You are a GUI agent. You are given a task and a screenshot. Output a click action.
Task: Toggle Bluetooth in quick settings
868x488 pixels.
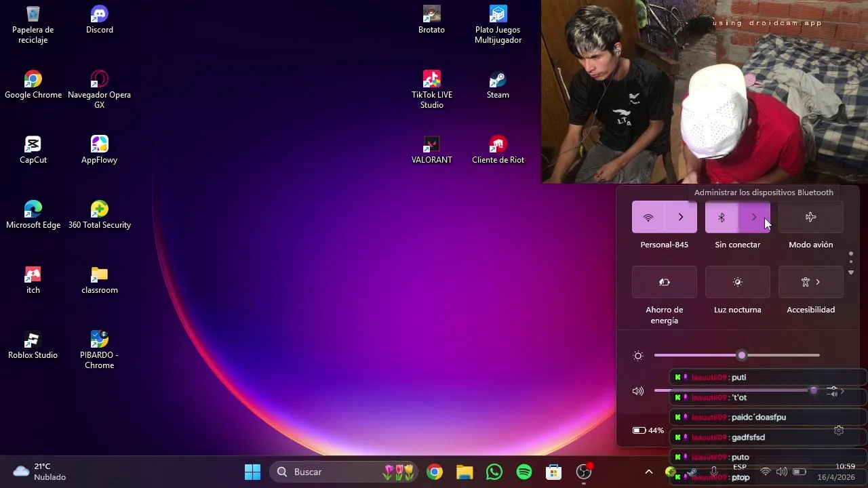[x=722, y=217]
